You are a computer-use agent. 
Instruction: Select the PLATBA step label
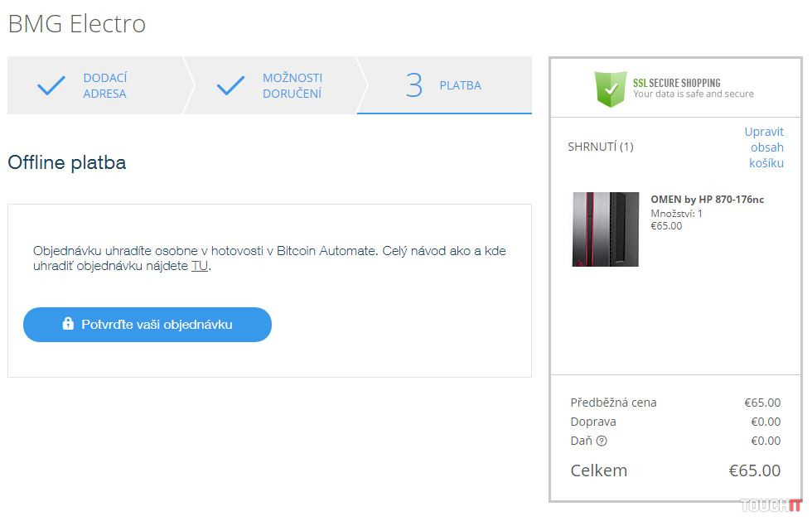coord(460,85)
